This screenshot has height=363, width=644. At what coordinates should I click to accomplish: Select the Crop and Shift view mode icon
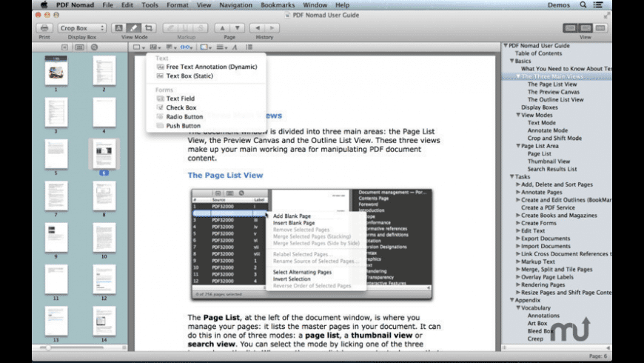point(149,28)
